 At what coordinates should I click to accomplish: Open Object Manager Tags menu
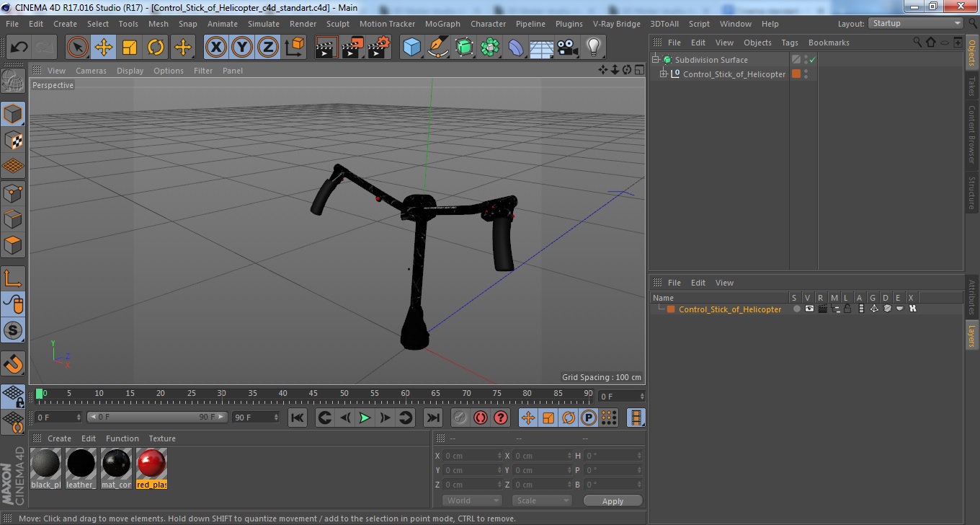[x=790, y=43]
